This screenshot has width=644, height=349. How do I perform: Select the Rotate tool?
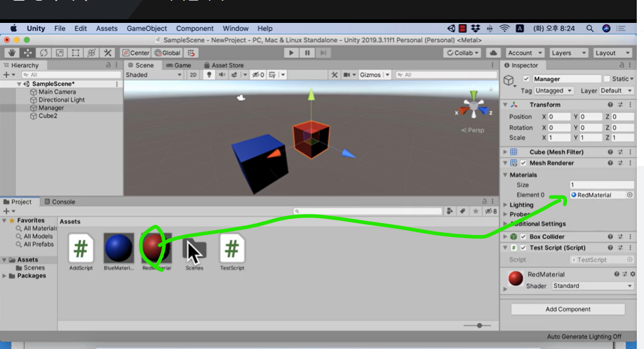[x=43, y=52]
